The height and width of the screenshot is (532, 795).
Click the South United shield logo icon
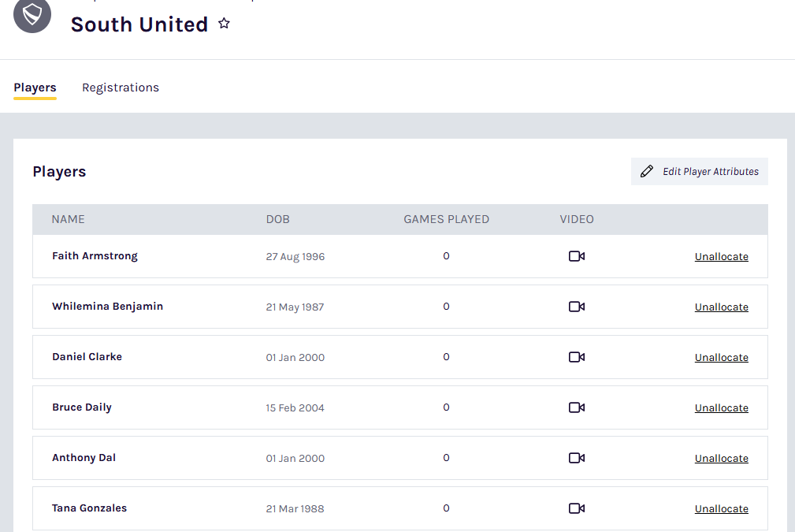pos(32,15)
